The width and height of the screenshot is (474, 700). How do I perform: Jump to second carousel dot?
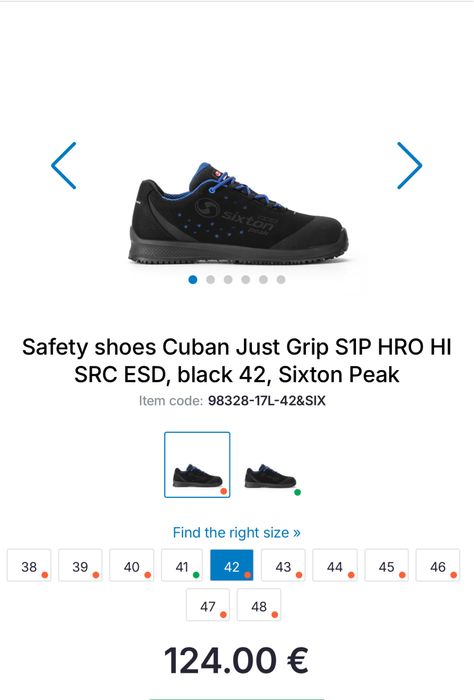pos(210,279)
